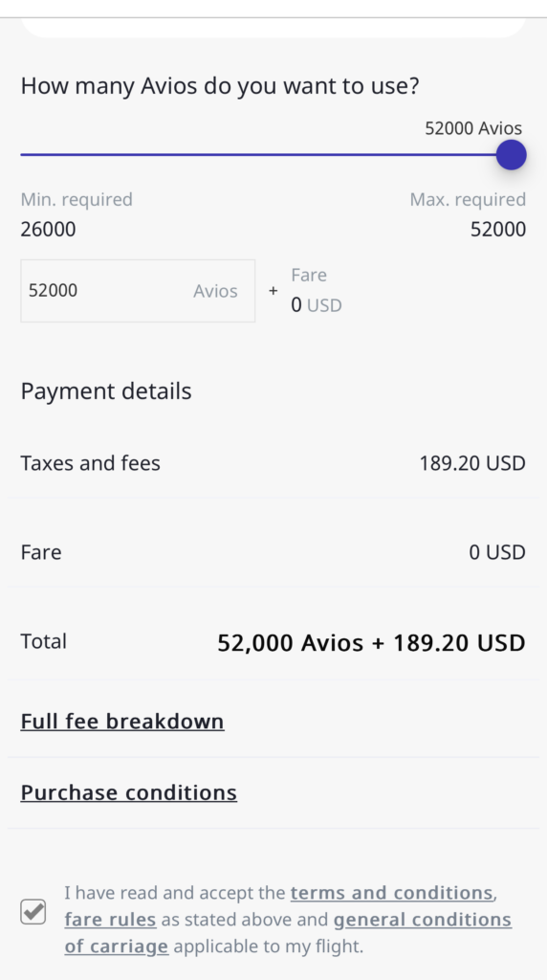Click the Taxes and fees label
This screenshot has width=547, height=980.
pos(91,463)
